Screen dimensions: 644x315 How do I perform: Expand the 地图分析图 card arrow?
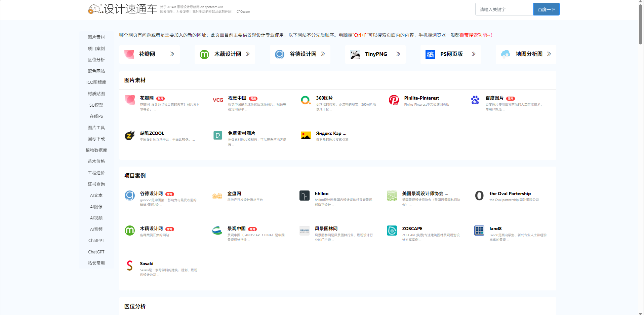point(549,54)
